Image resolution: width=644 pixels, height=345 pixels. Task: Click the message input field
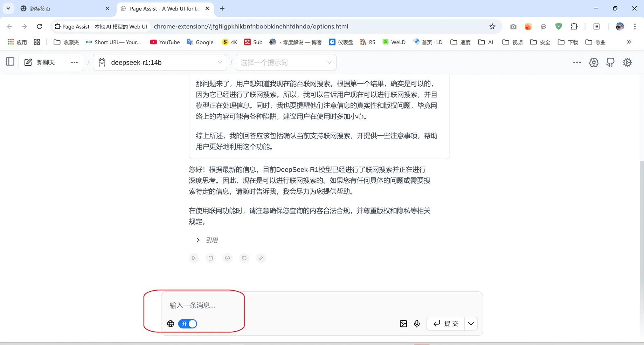coord(245,305)
